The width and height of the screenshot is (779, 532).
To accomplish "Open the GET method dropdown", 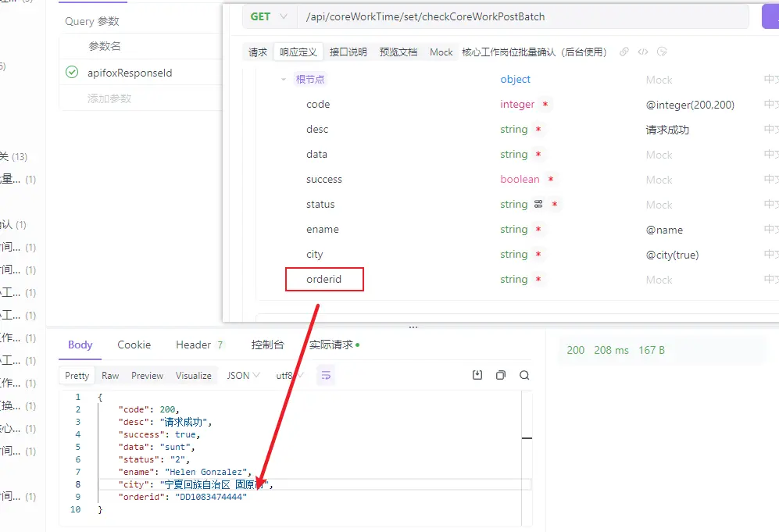I will pyautogui.click(x=270, y=16).
